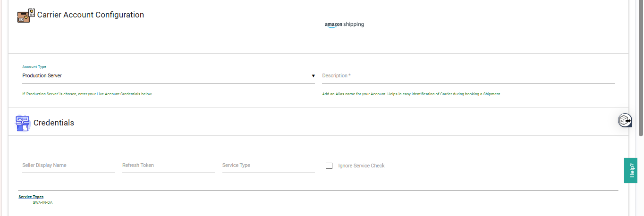Viewport: 644px width, 216px height.
Task: Enable the Ignore Service Check checkbox
Action: pos(329,166)
